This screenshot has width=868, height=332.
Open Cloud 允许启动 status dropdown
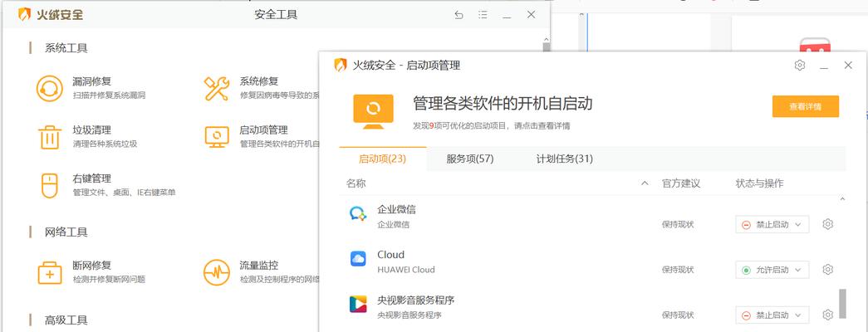[772, 270]
